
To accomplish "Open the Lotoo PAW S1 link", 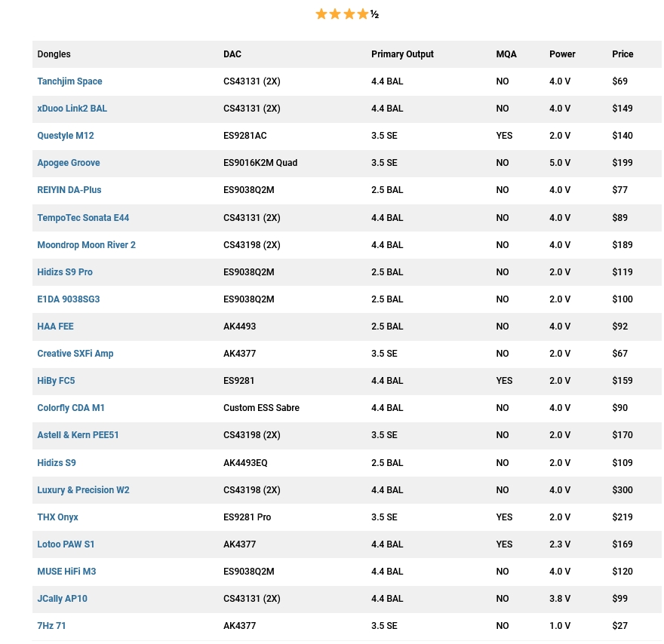I will coord(66,544).
